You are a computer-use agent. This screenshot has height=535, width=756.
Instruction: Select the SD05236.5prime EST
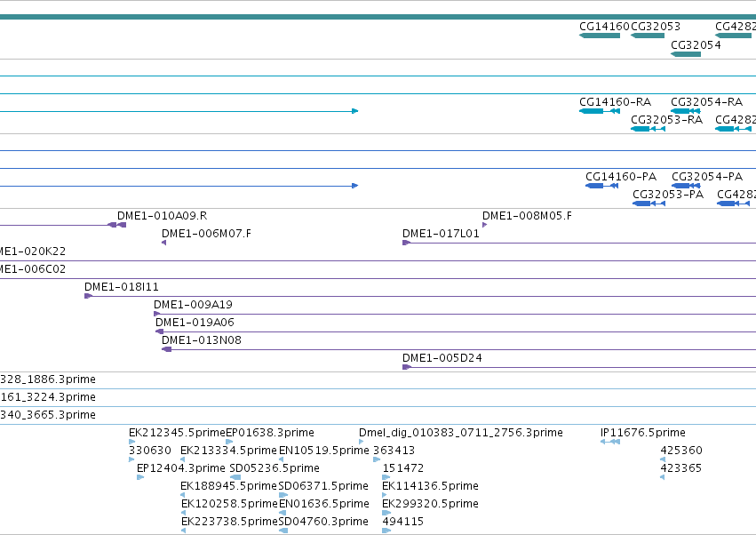click(235, 477)
